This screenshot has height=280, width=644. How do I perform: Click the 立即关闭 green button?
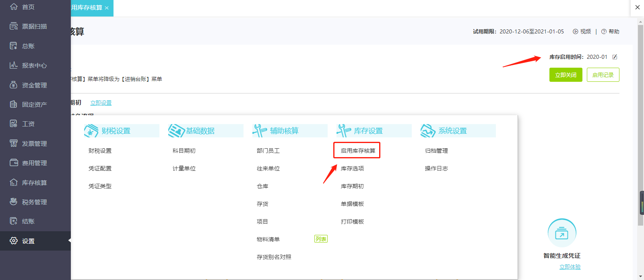pos(566,75)
